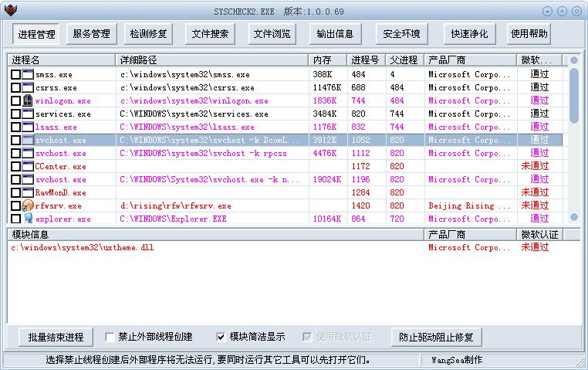Click the winlogon.exe process icon
Screen dimensions: 588x370
[x=28, y=100]
